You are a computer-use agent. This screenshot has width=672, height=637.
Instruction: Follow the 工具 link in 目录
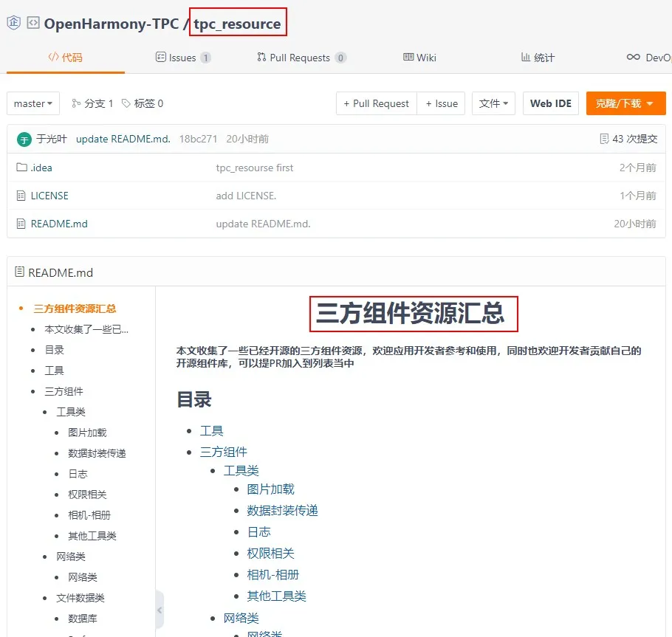click(x=212, y=430)
